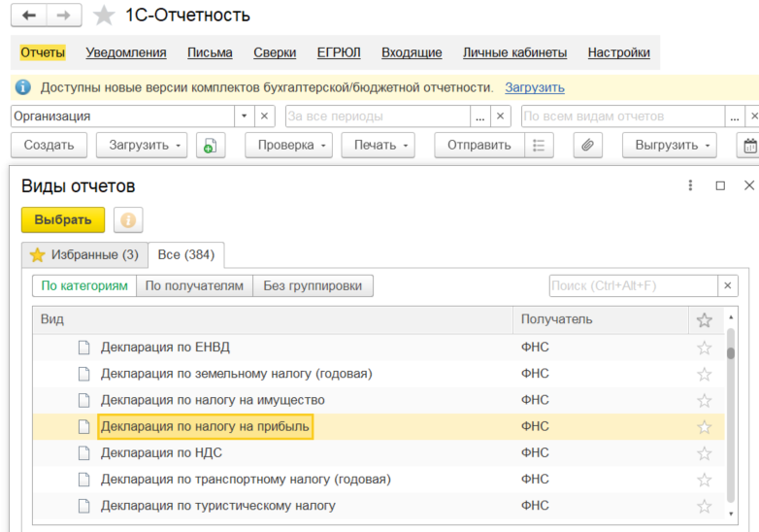Click the Загрузить link in notification bar
The image size is (759, 532).
[x=535, y=87]
